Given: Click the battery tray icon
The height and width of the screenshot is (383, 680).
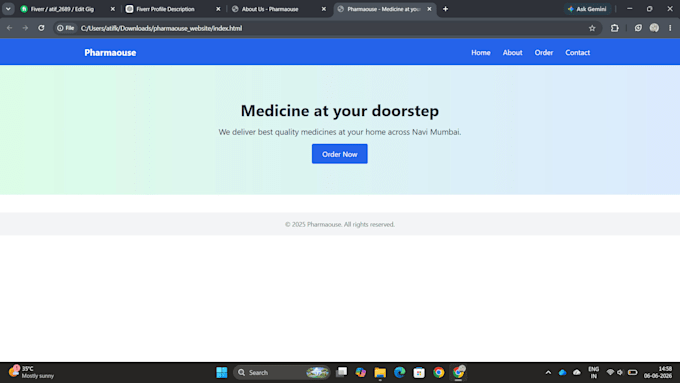Looking at the screenshot, I should pyautogui.click(x=633, y=372).
